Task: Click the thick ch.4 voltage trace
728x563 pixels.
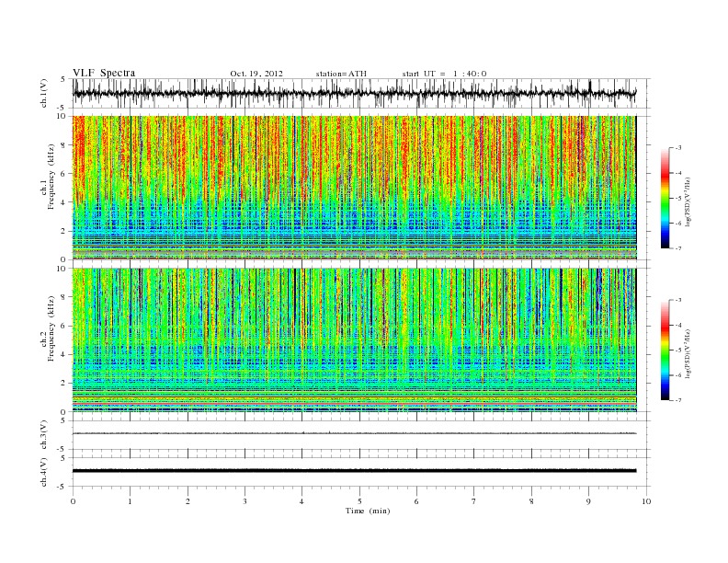Action: point(354,471)
